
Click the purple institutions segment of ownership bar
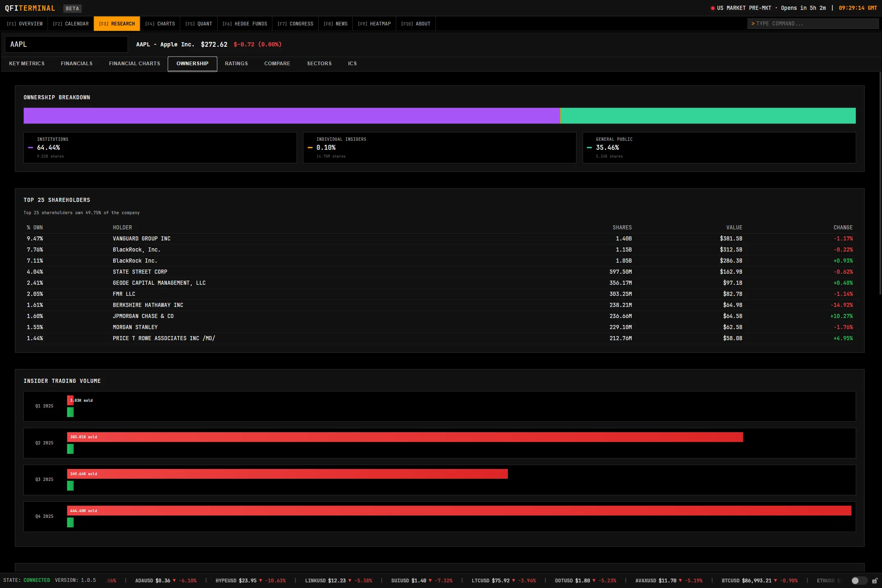pos(291,116)
